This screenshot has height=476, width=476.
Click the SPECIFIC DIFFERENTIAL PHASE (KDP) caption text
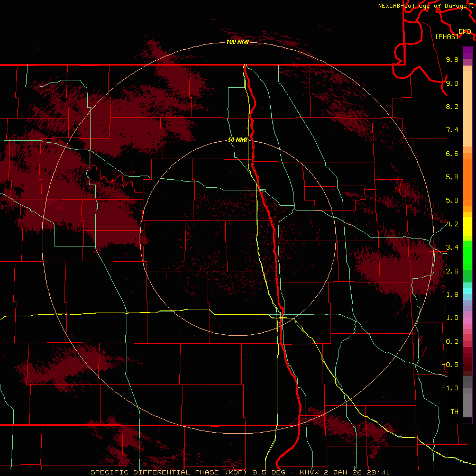tap(170, 472)
